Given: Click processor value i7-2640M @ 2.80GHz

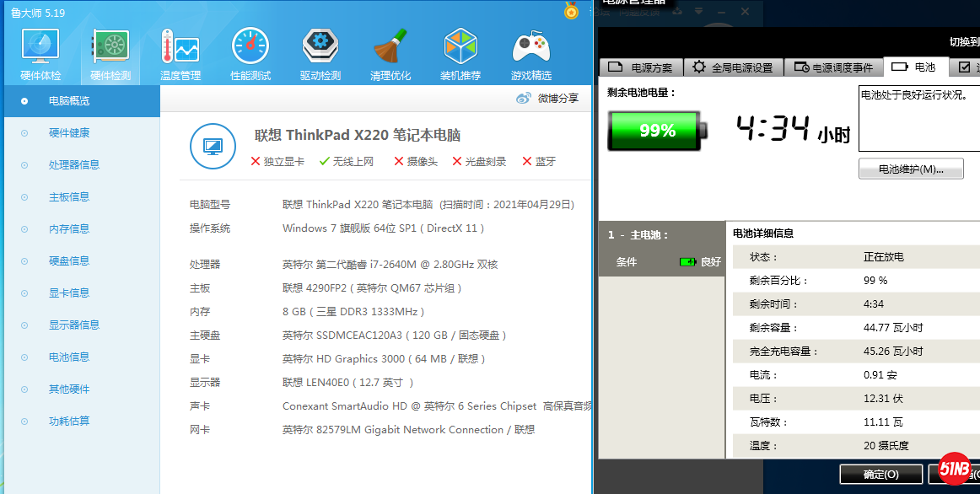Looking at the screenshot, I should pos(390,264).
